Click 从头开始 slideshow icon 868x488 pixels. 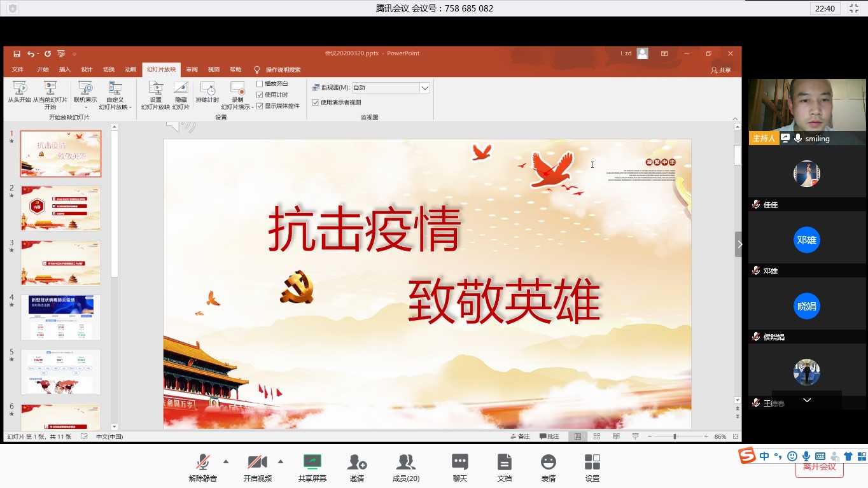(x=19, y=88)
